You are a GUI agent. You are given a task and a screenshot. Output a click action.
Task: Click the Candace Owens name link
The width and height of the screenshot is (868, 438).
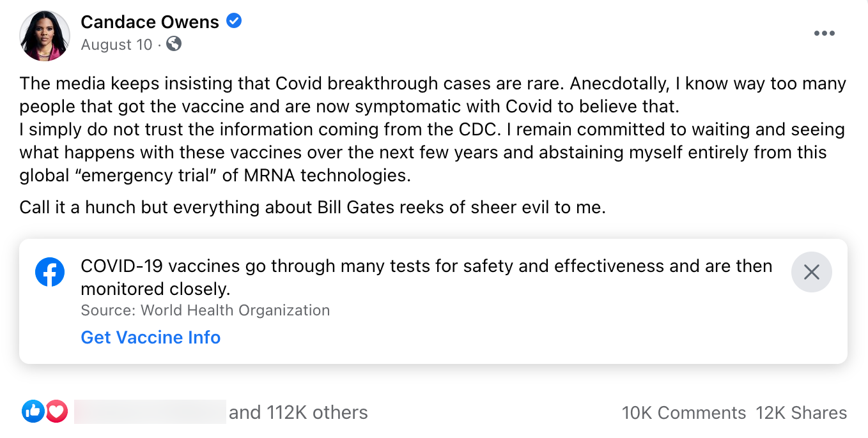click(x=150, y=21)
